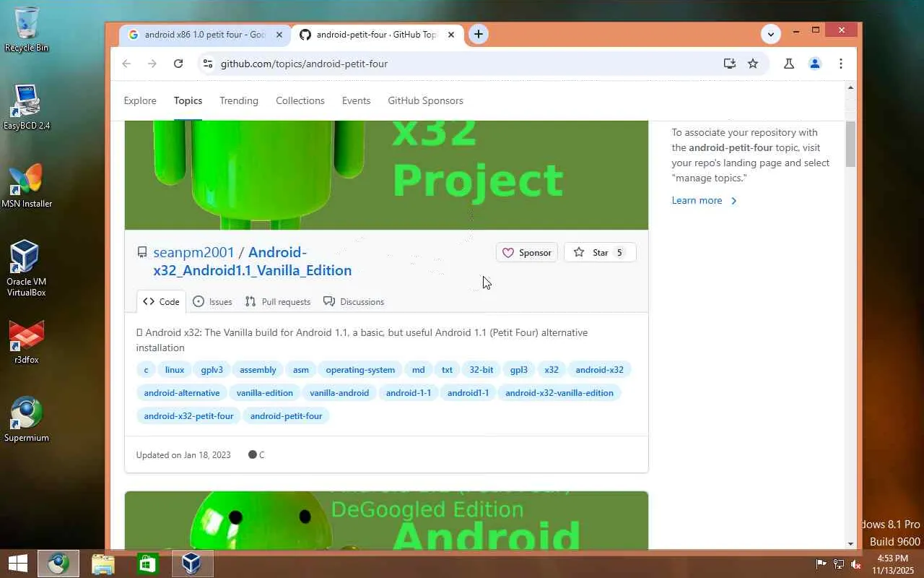924x578 pixels.
Task: Select the gplv3 topic tag
Action: 212,370
